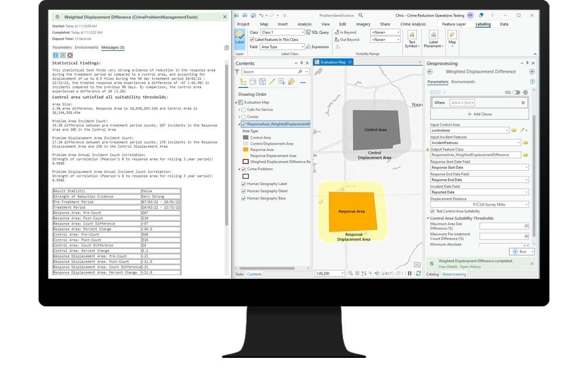Image resolution: width=588 pixels, height=368 pixels.
Task: Switch the SQL toggle in Geoprocessing pane
Action: [x=516, y=92]
